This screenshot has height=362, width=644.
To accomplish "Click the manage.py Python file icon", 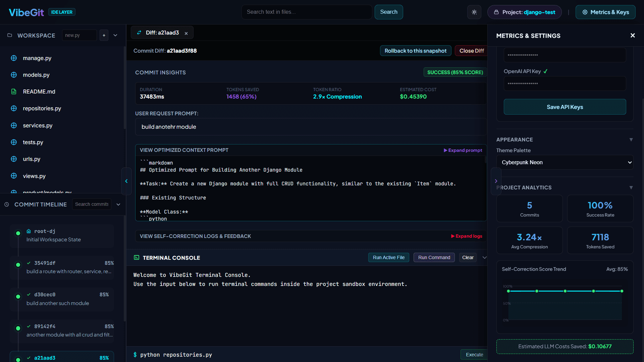I will click(x=14, y=58).
